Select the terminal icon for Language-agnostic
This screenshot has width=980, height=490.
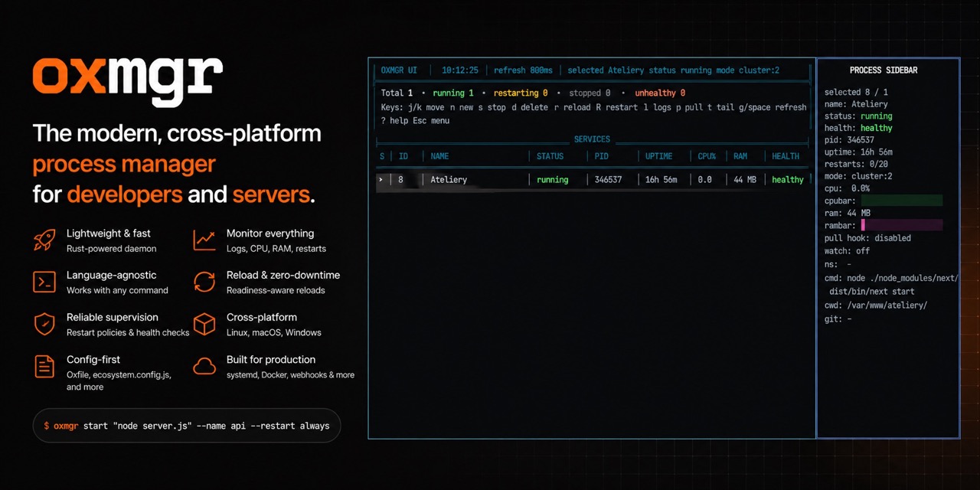44,282
